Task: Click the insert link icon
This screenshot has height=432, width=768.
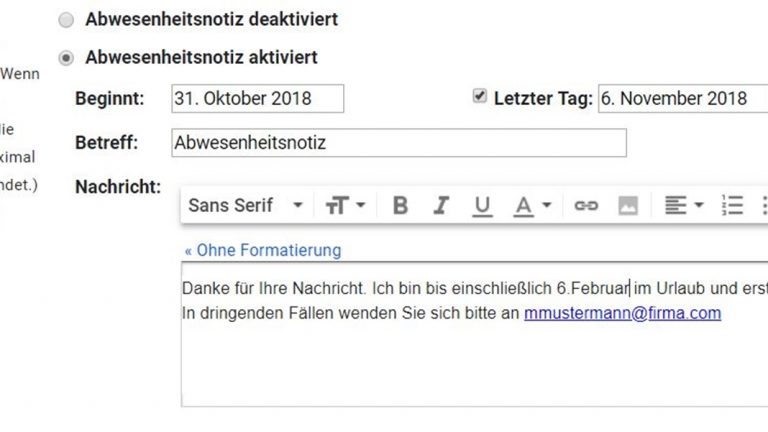Action: (x=586, y=206)
